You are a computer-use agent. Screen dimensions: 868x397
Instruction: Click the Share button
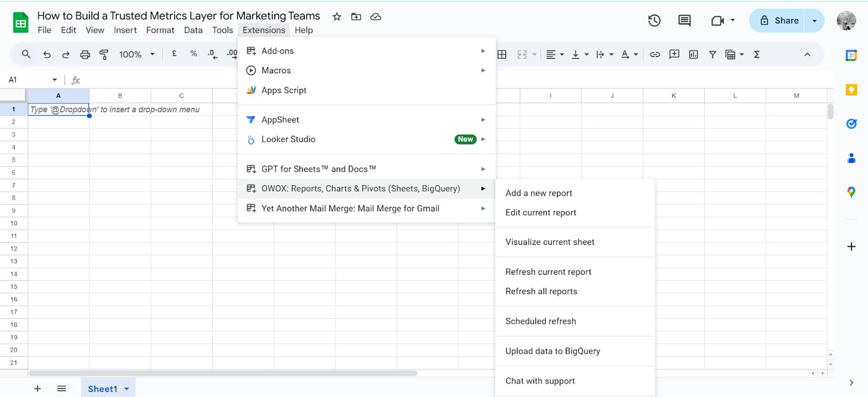tap(778, 20)
